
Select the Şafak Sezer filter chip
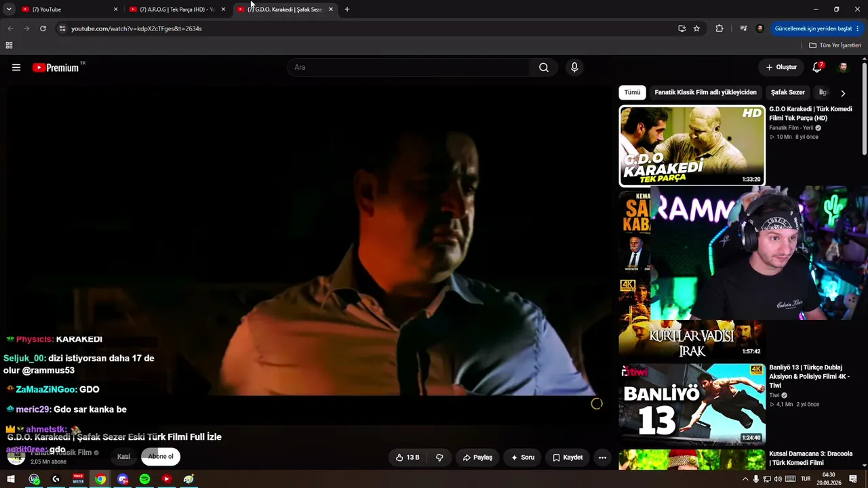click(787, 92)
